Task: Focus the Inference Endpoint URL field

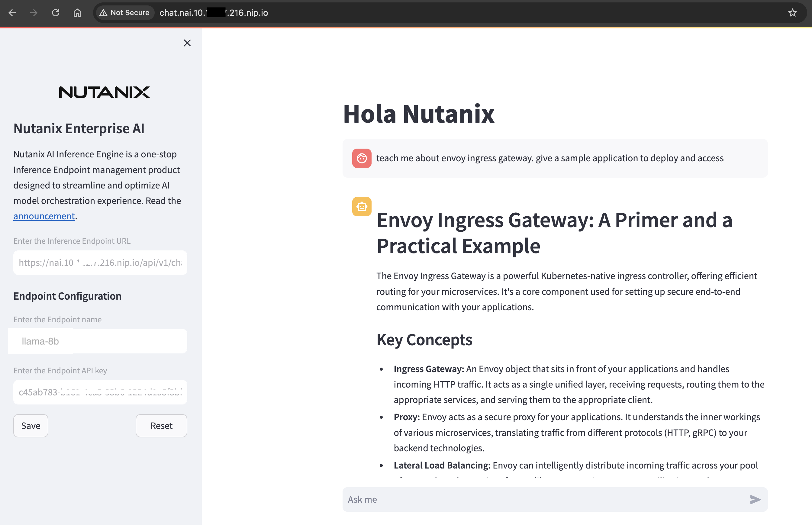Action: click(x=100, y=263)
